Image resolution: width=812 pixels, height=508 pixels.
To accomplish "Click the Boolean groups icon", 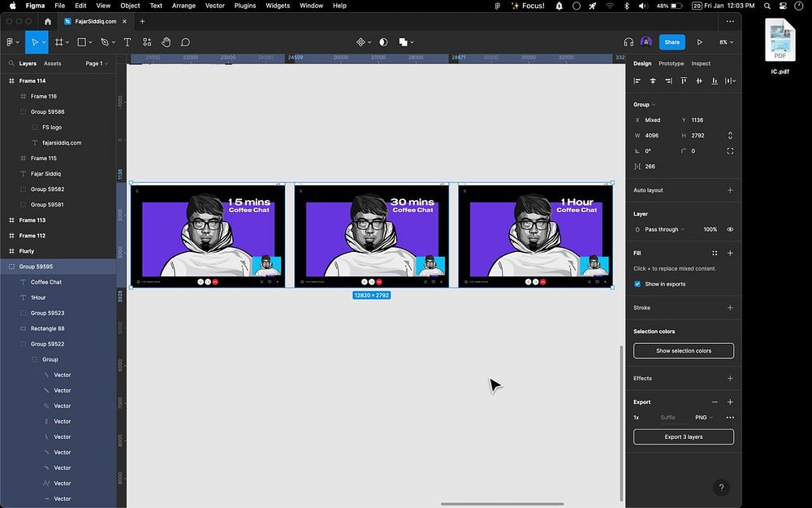I will (x=403, y=42).
